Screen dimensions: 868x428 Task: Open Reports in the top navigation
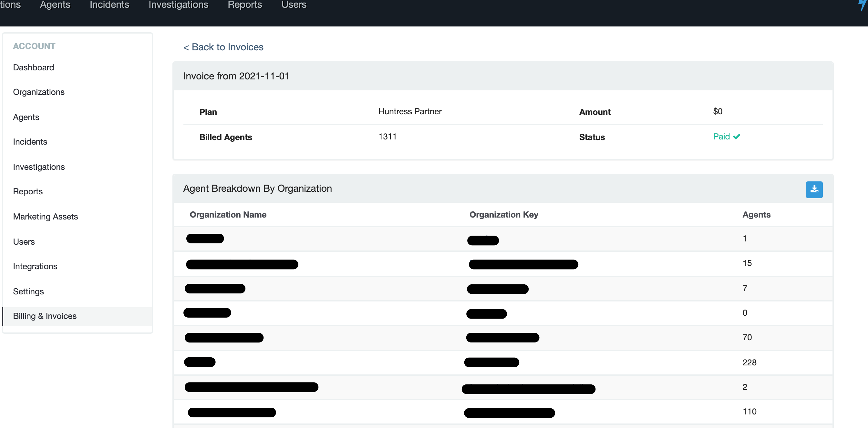coord(245,5)
